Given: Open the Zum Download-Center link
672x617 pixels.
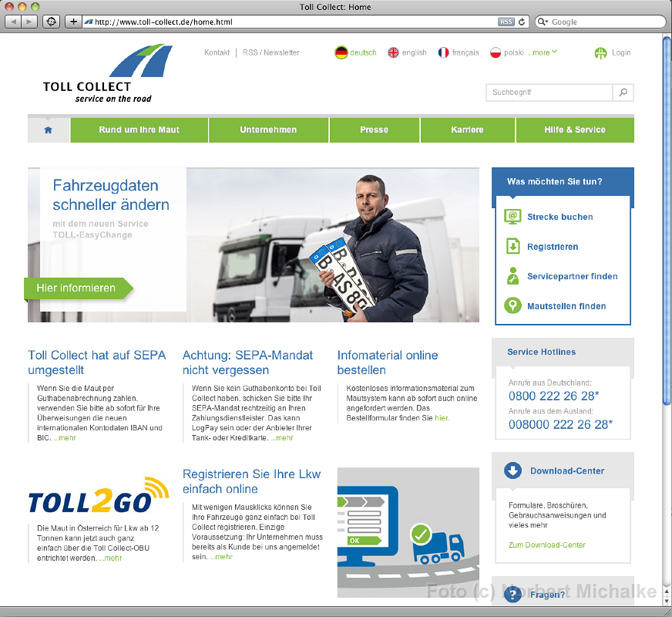Looking at the screenshot, I should click(x=546, y=545).
